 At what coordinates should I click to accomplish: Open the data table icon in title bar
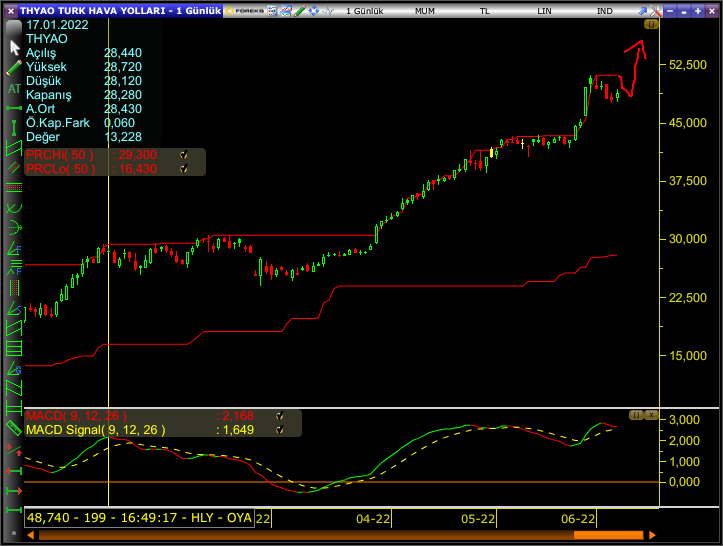pyautogui.click(x=273, y=11)
